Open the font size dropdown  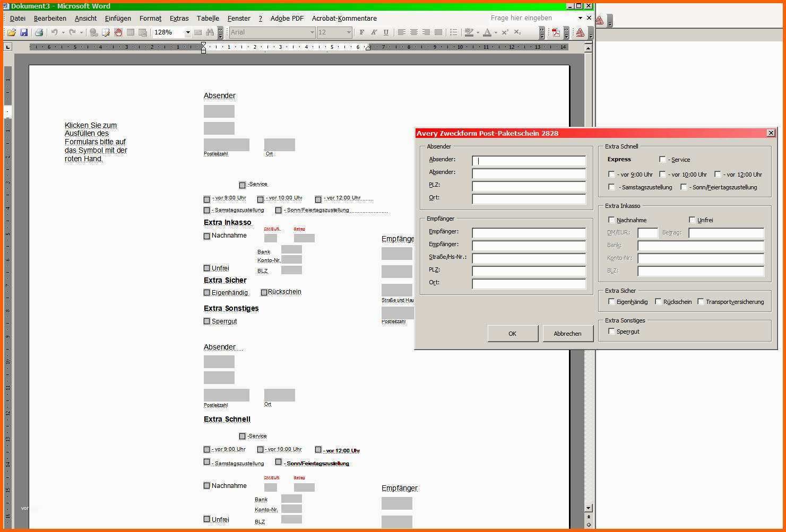349,32
